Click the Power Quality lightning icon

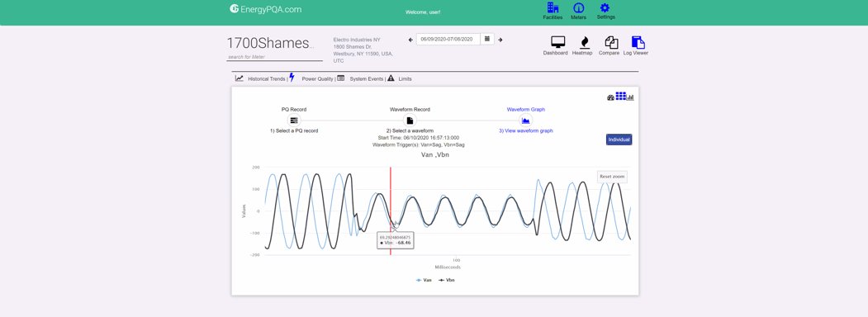292,78
